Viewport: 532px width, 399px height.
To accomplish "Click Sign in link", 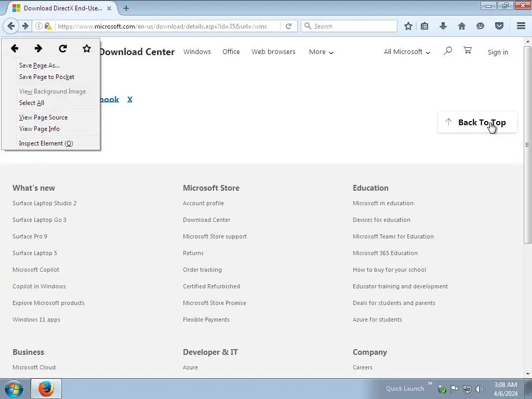I will [498, 52].
